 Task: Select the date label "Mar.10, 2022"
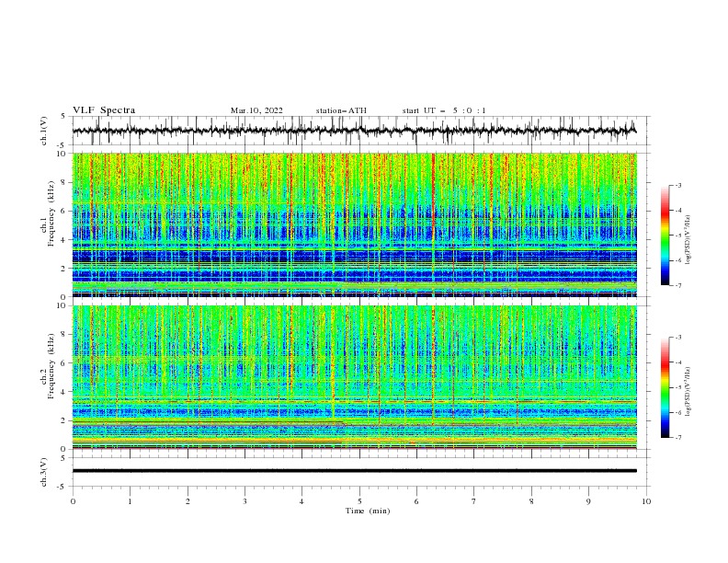[256, 110]
